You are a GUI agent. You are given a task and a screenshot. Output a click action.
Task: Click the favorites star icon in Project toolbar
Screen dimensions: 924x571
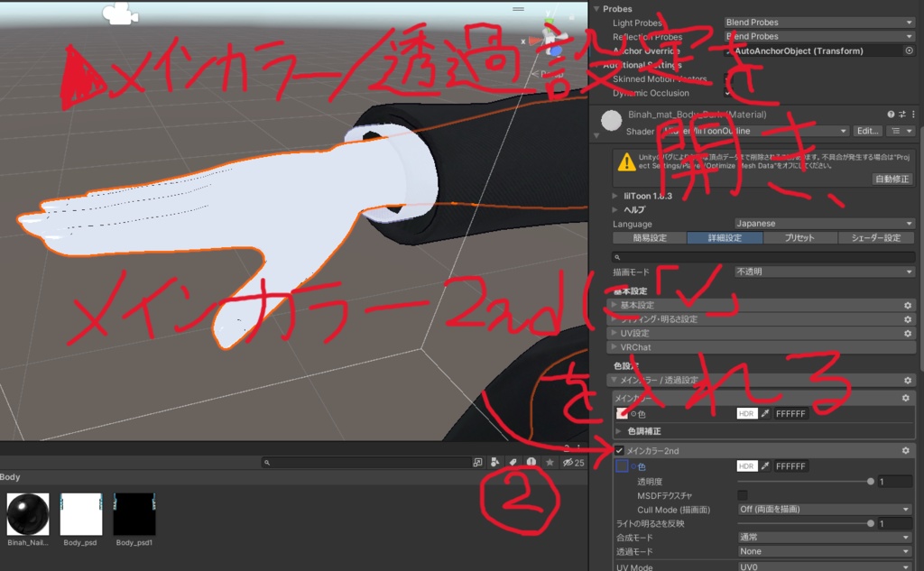(x=550, y=460)
